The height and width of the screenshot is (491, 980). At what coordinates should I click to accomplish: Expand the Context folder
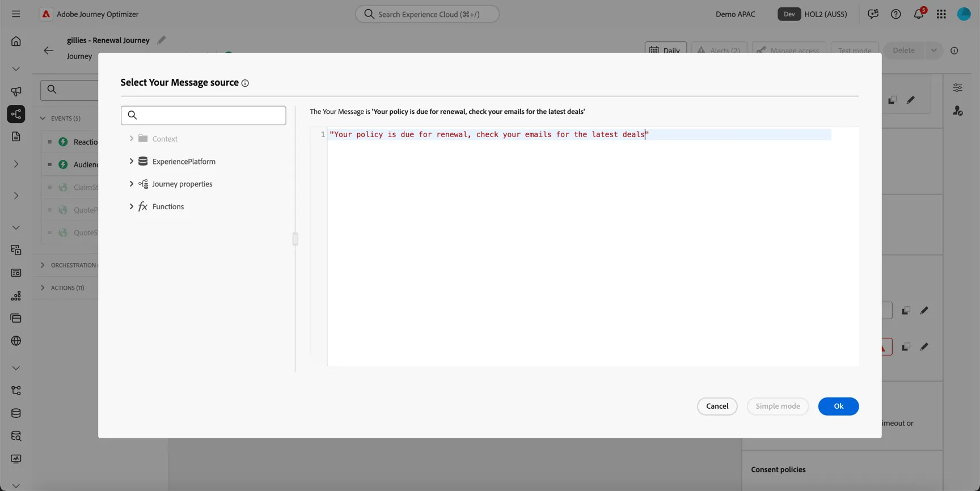point(131,138)
